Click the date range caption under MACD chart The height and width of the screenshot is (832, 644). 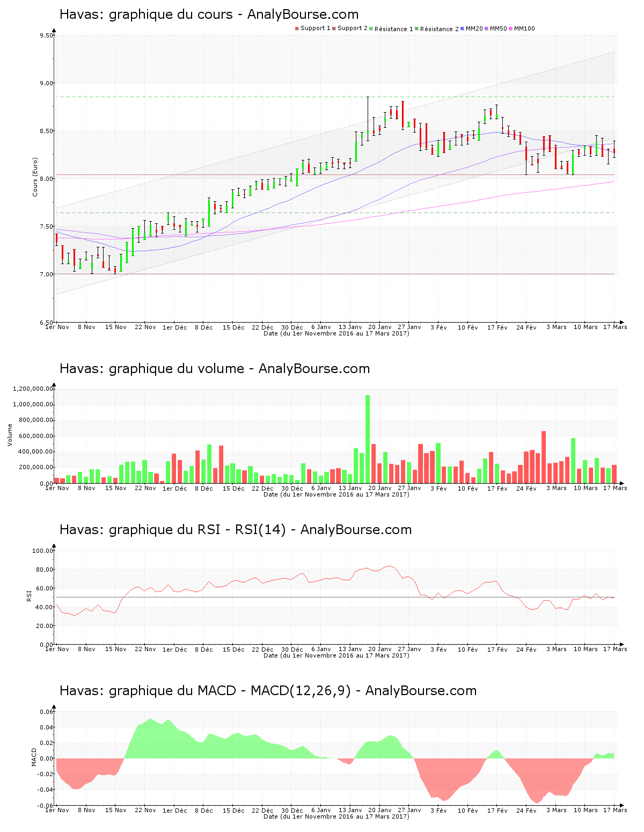(336, 816)
